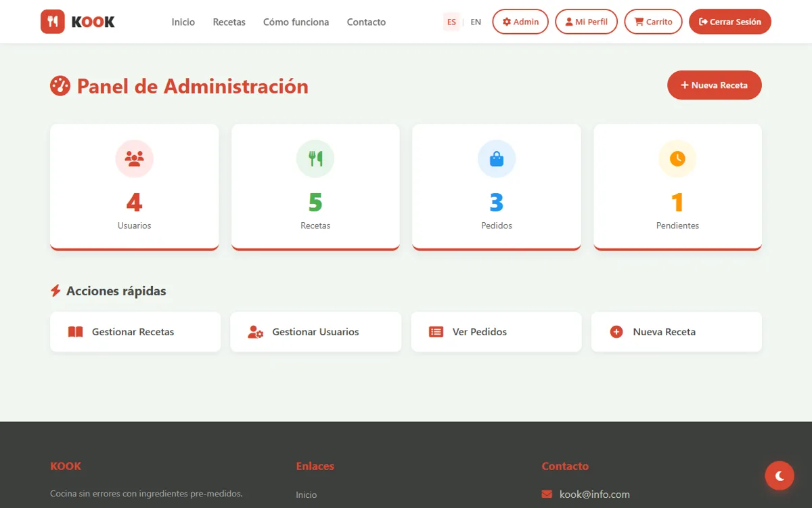The width and height of the screenshot is (812, 508).
Task: Click the number 4 in Usuarios card
Action: point(135,203)
